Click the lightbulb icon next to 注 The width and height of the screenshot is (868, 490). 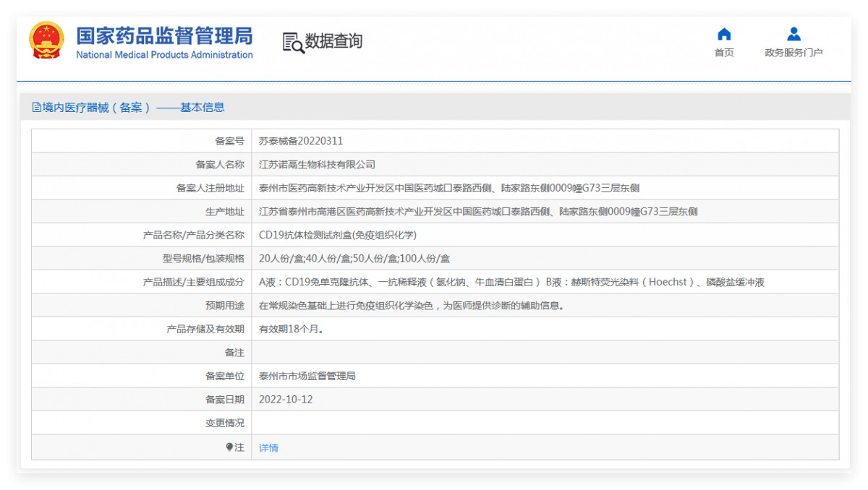(229, 447)
